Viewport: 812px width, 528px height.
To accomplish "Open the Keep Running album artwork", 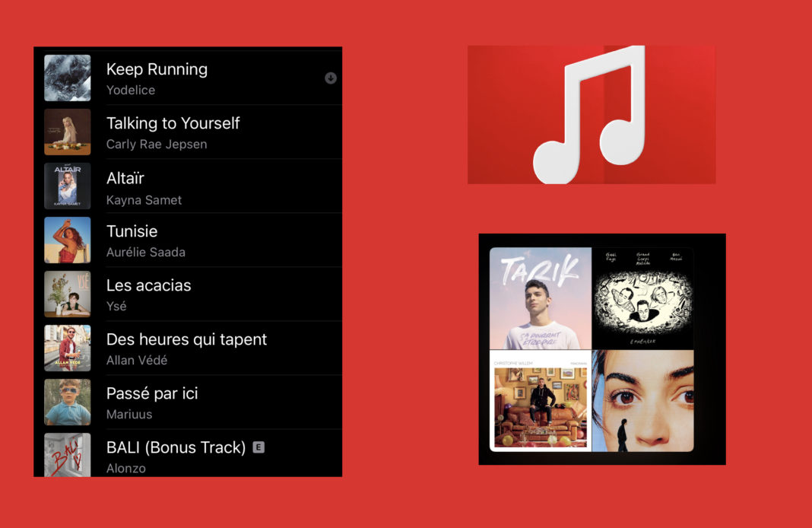I will pyautogui.click(x=68, y=78).
